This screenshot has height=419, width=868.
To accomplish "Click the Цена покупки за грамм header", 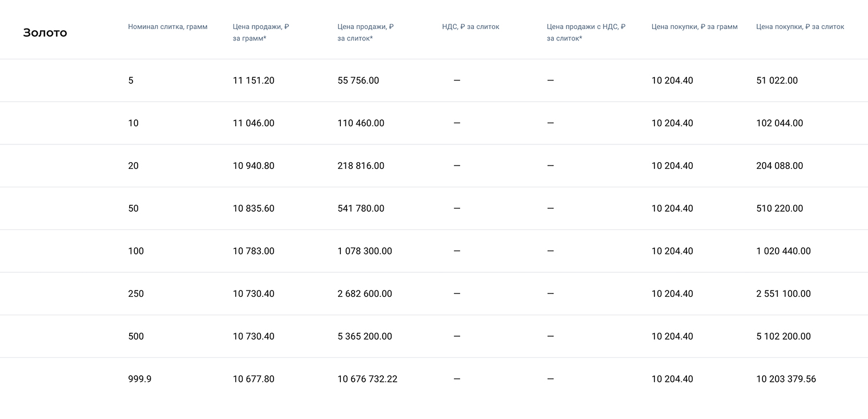I will click(x=694, y=27).
